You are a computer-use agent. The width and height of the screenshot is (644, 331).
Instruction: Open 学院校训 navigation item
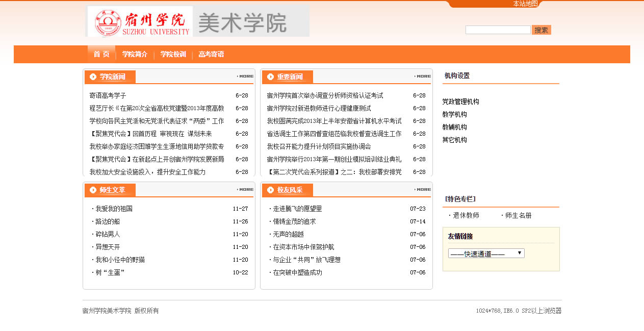pos(173,55)
